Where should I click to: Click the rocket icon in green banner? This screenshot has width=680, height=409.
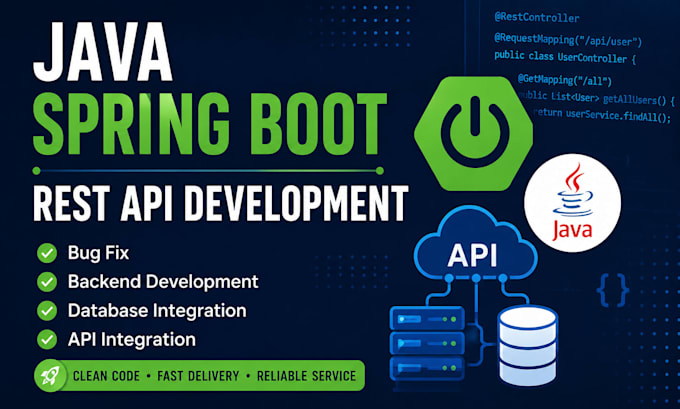pyautogui.click(x=50, y=376)
